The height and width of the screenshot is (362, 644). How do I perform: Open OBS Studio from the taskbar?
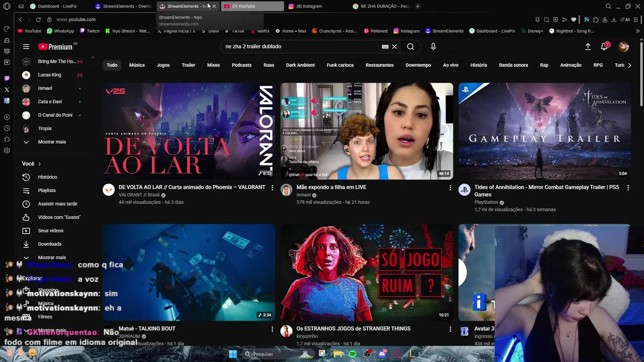coord(367,354)
